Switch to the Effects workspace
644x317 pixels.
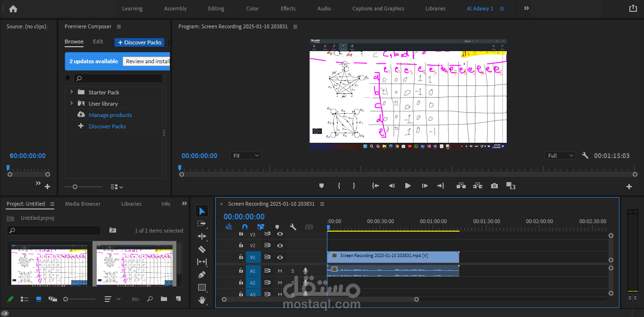pyautogui.click(x=288, y=8)
